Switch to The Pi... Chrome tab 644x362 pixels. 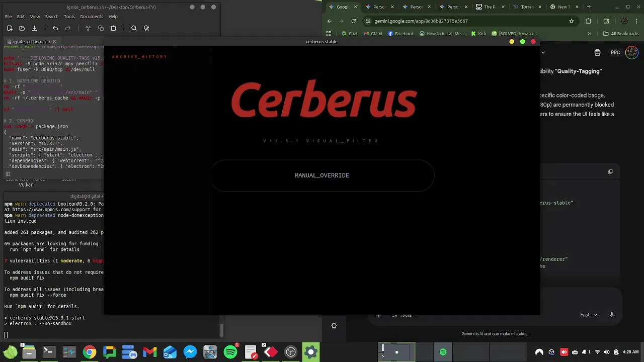[x=490, y=7]
